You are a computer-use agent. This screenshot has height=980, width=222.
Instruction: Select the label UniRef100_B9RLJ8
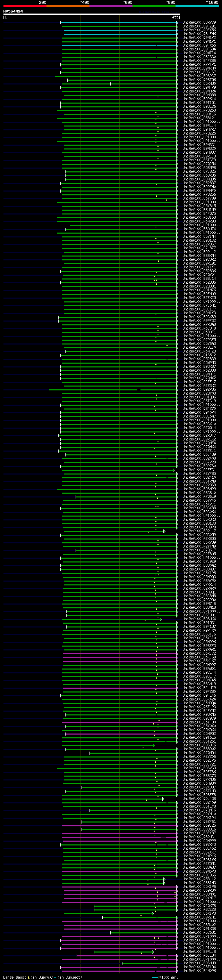(199, 951)
